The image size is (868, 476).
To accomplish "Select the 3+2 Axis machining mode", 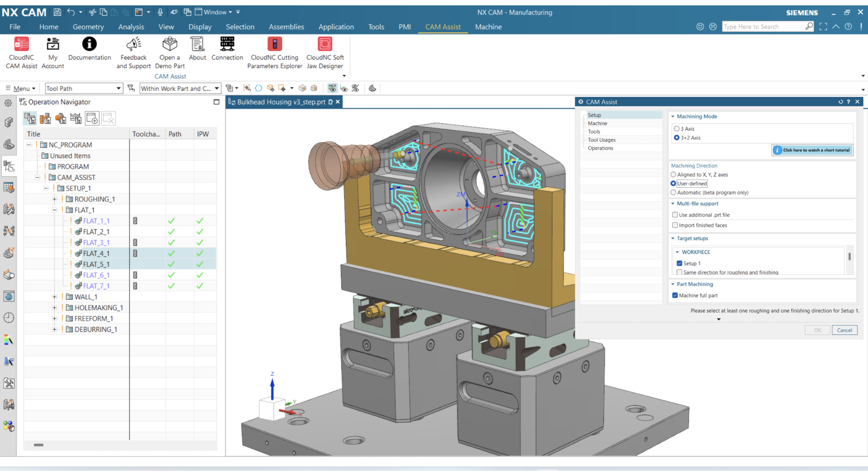I will (676, 137).
